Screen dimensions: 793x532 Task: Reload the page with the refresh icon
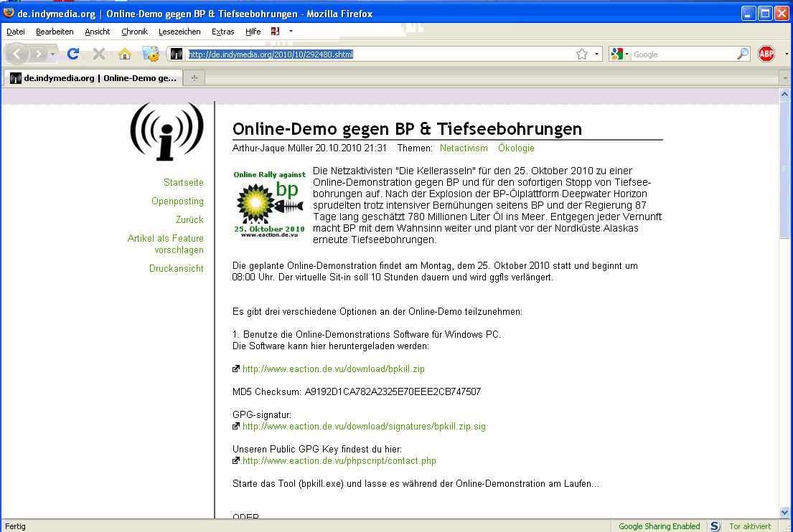pyautogui.click(x=73, y=54)
